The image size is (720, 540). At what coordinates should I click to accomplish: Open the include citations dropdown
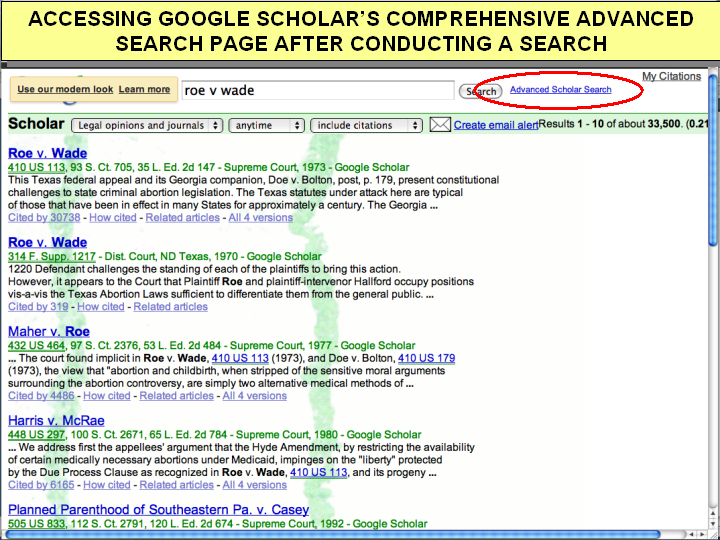pyautogui.click(x=366, y=125)
